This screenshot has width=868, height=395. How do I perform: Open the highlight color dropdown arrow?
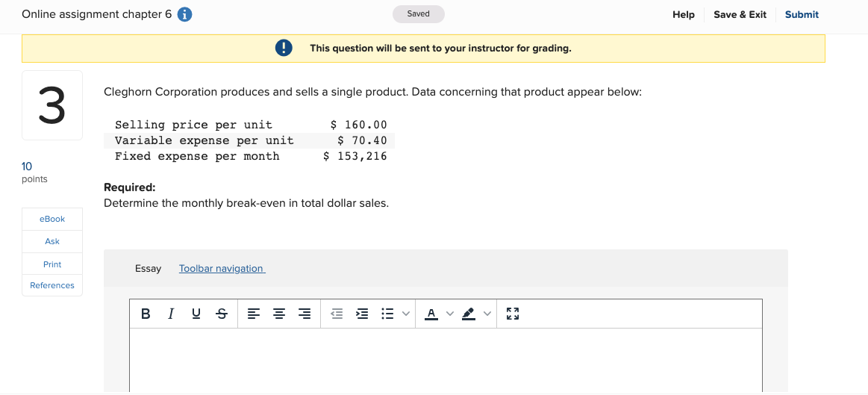[x=487, y=314]
